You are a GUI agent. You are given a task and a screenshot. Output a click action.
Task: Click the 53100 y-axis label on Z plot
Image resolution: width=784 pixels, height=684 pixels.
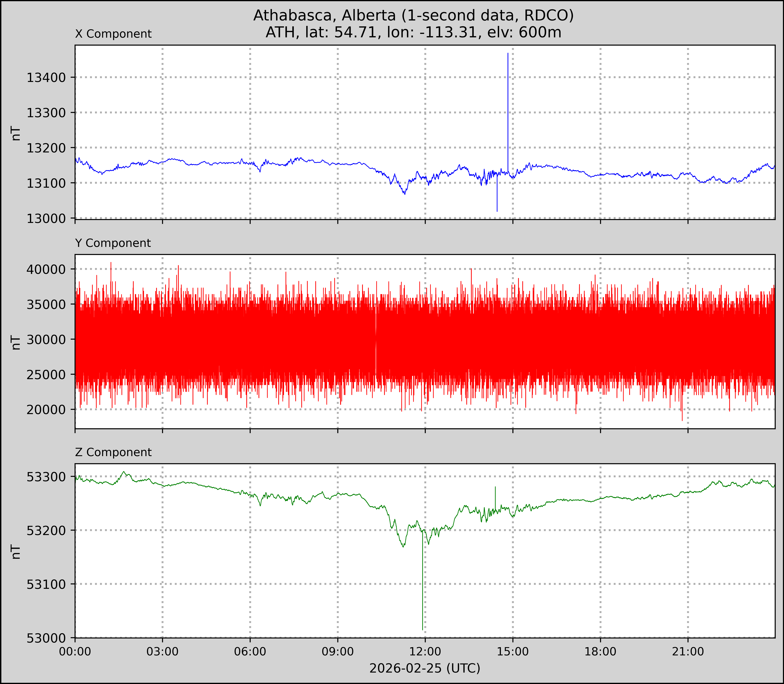click(46, 584)
